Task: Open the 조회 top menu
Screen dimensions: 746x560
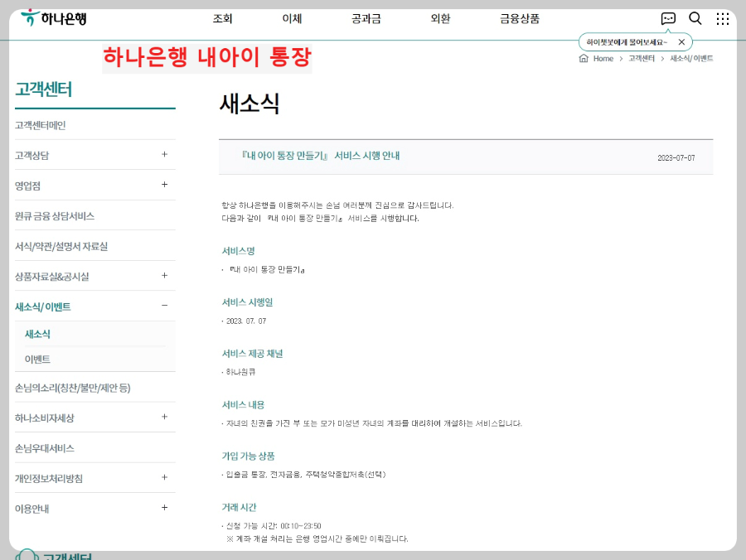Action: 222,18
